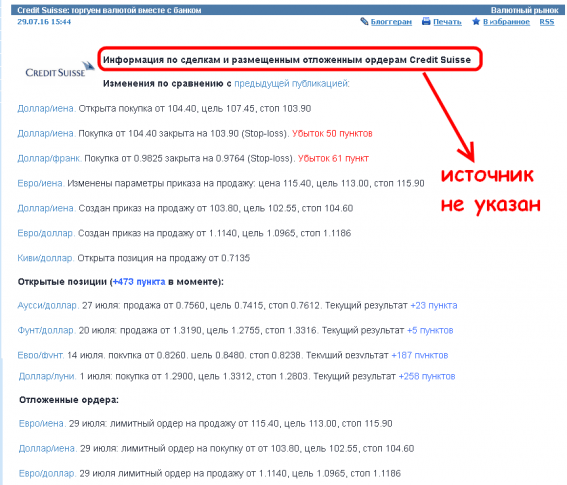Click the Киви/доллар currency pair link

(x=46, y=258)
